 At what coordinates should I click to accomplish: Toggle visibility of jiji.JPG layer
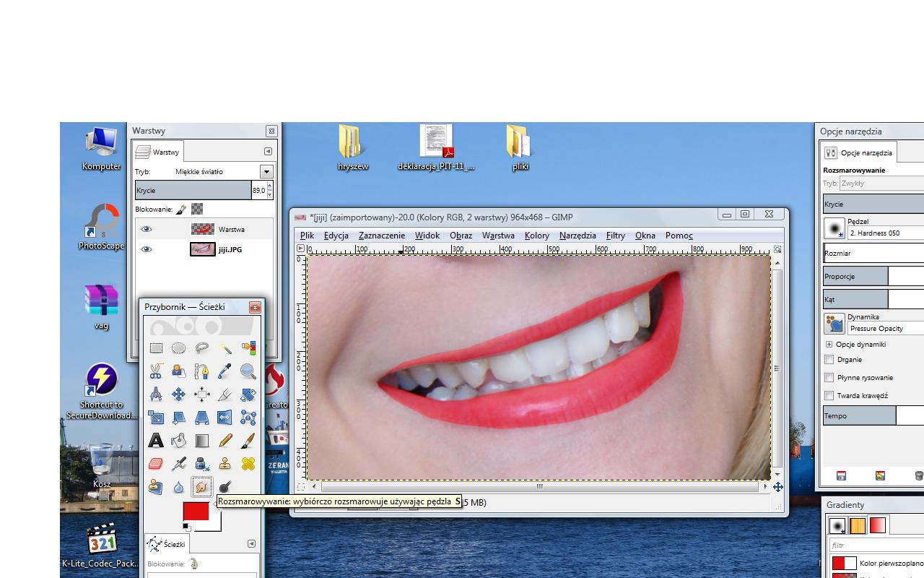(x=147, y=249)
